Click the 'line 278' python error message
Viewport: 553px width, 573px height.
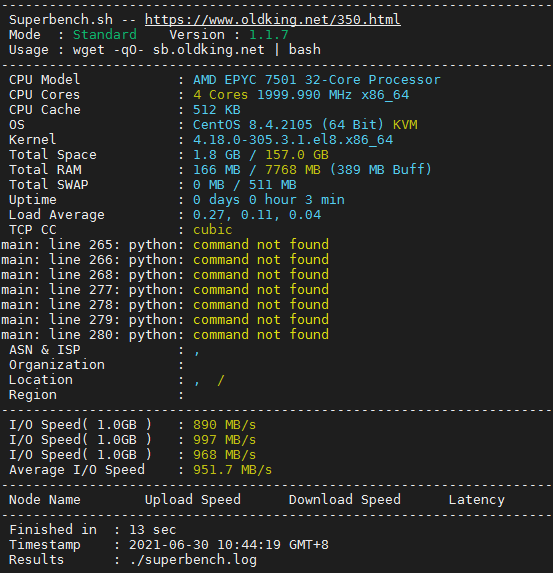[165, 304]
